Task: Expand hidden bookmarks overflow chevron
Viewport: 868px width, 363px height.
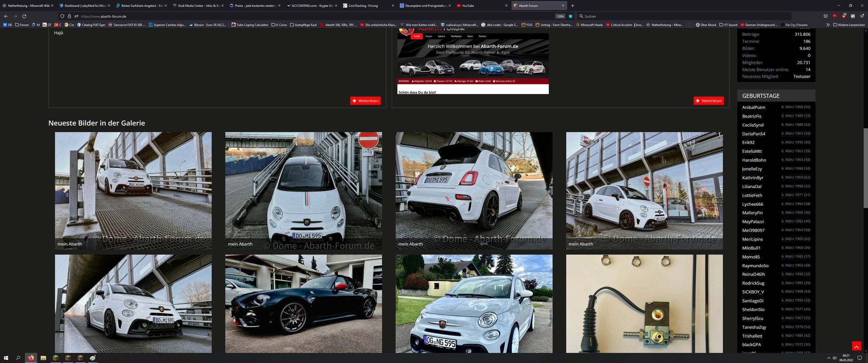Action: pyautogui.click(x=828, y=25)
